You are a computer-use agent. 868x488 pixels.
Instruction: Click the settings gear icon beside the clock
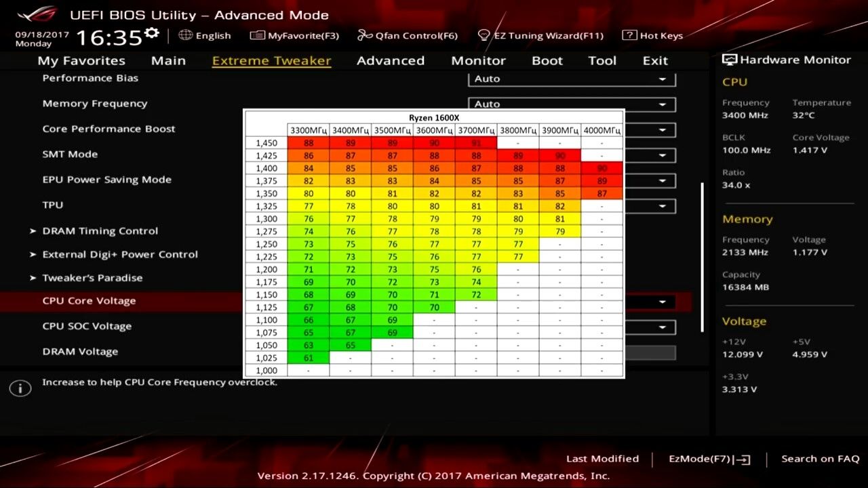click(x=152, y=33)
